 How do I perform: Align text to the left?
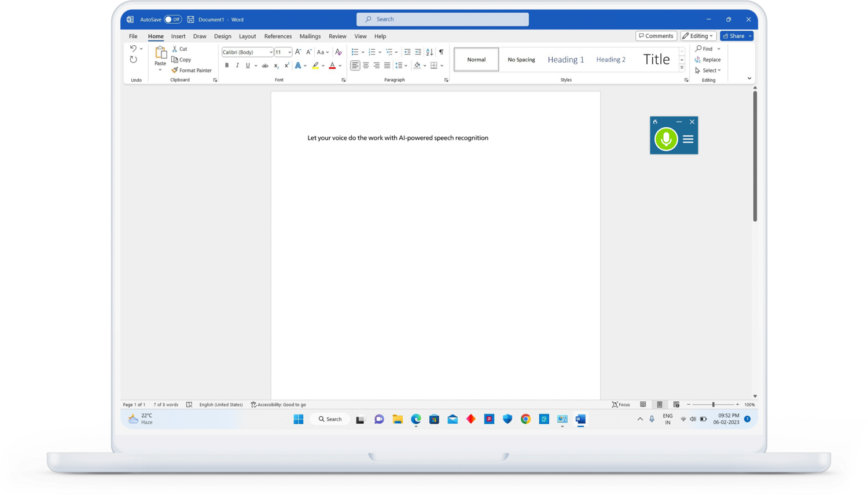click(355, 65)
